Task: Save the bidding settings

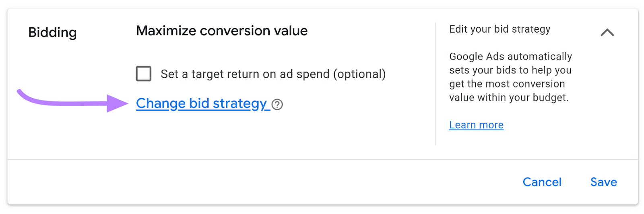Action: 603,182
